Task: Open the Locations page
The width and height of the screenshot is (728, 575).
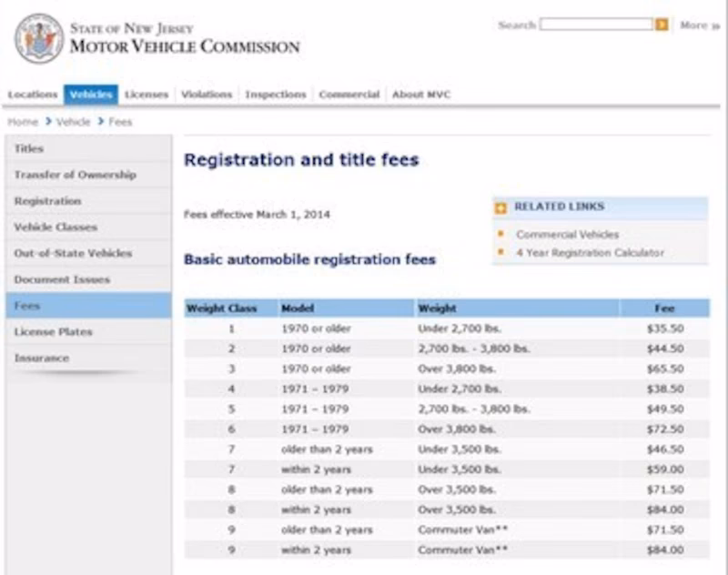Action: coord(33,94)
